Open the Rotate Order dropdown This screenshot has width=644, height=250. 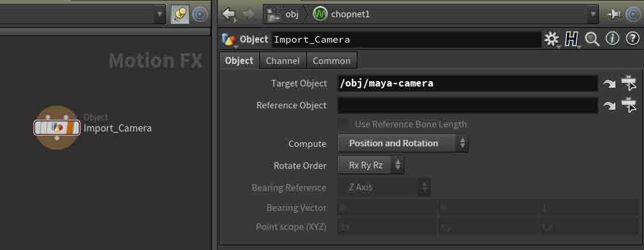tap(371, 165)
